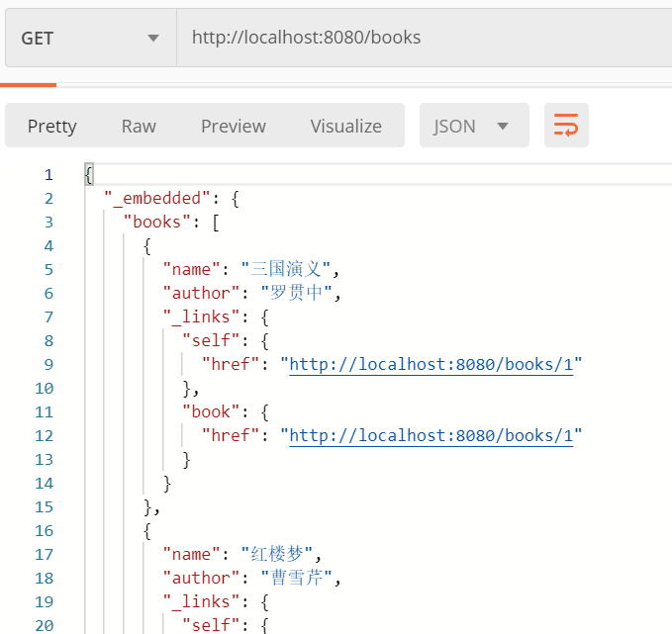672x634 pixels.
Task: Open the book href link on line 12
Action: click(x=431, y=435)
